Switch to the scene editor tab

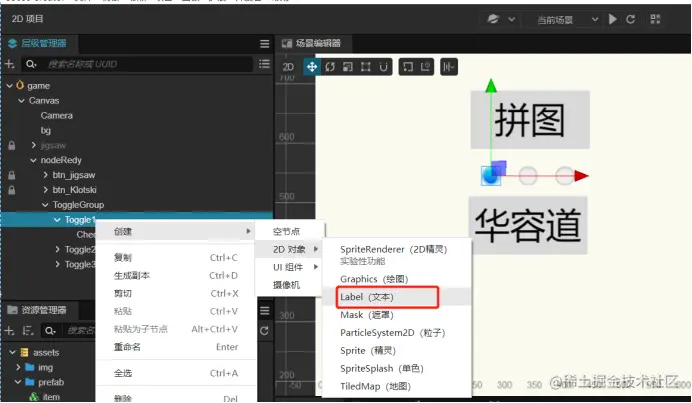(x=312, y=43)
